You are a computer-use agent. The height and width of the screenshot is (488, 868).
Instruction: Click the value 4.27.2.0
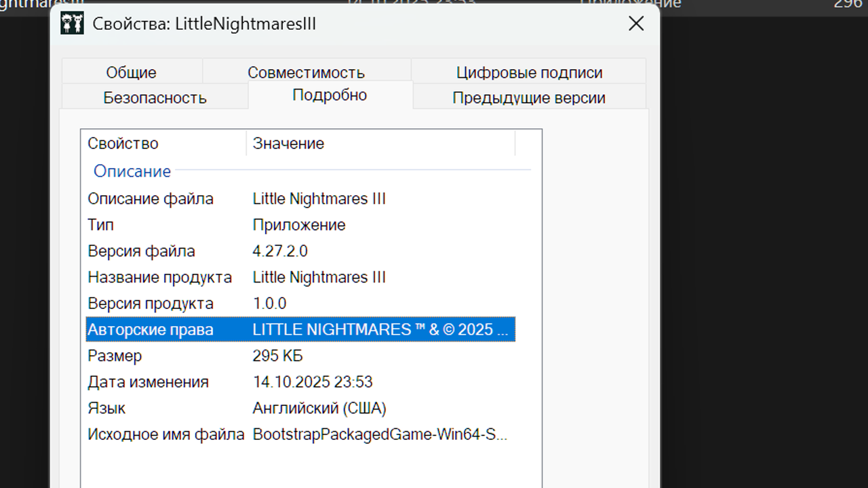coord(280,251)
